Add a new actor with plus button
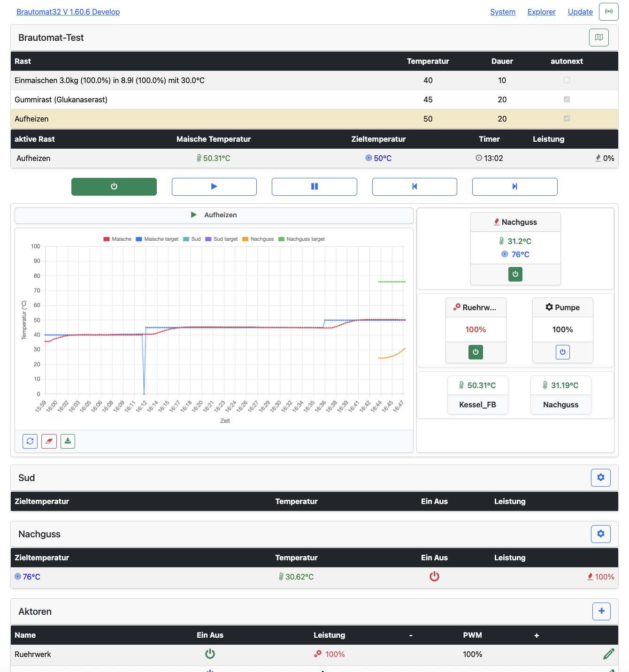 coord(601,611)
